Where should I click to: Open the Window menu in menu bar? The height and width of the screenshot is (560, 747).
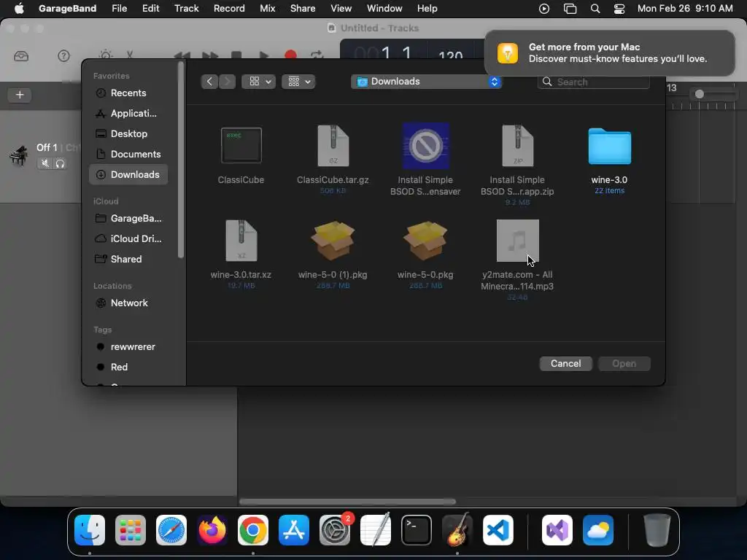tap(384, 8)
